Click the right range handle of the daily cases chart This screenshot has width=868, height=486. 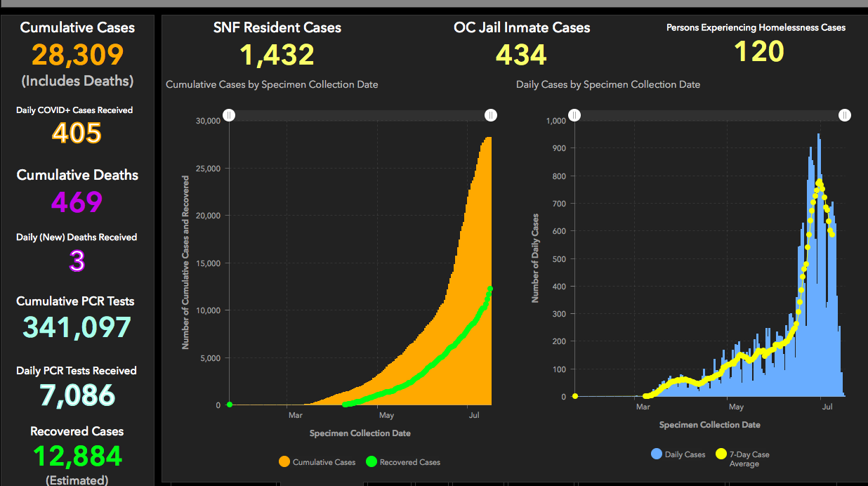coord(844,115)
